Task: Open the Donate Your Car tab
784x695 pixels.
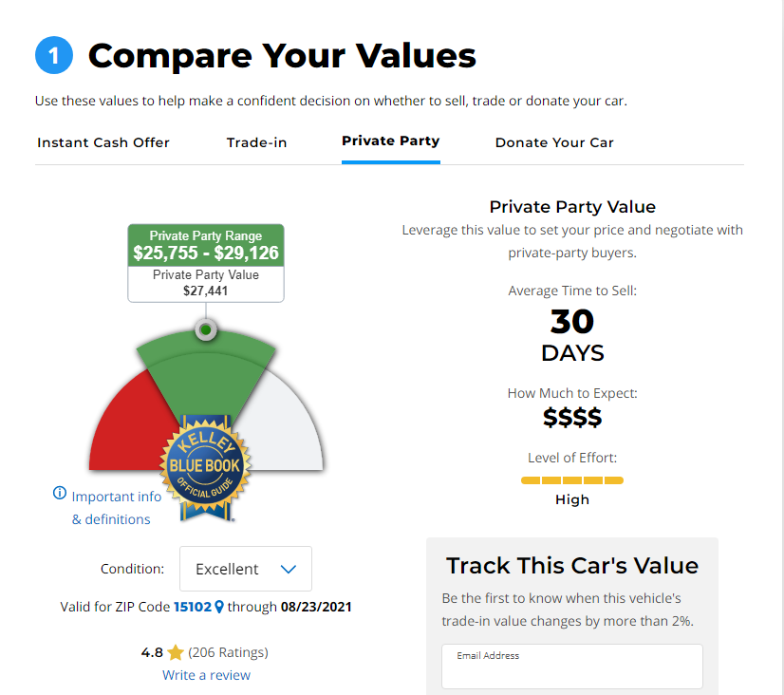Action: 554,142
